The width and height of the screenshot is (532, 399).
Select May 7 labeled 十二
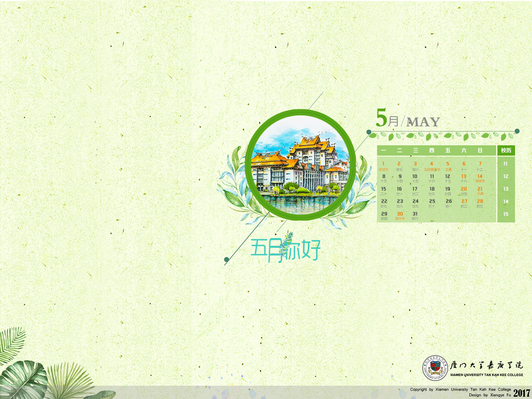point(480,166)
